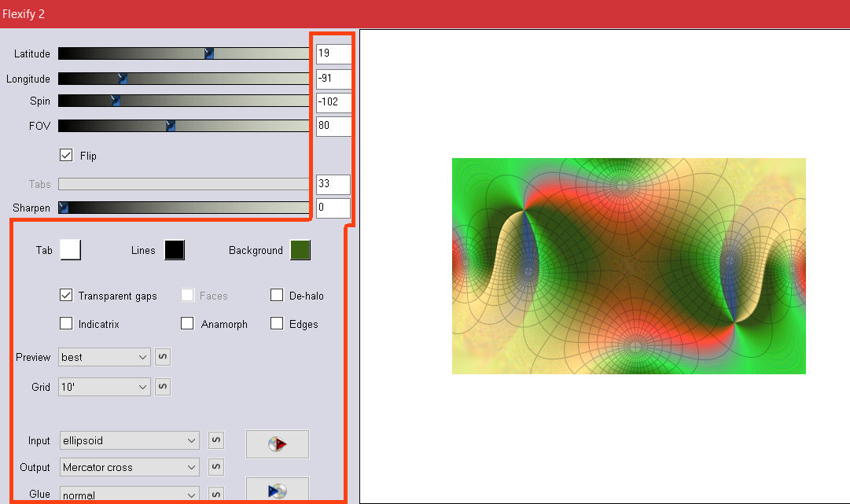Pick the green Background color swatch
The height and width of the screenshot is (504, 850).
[300, 250]
